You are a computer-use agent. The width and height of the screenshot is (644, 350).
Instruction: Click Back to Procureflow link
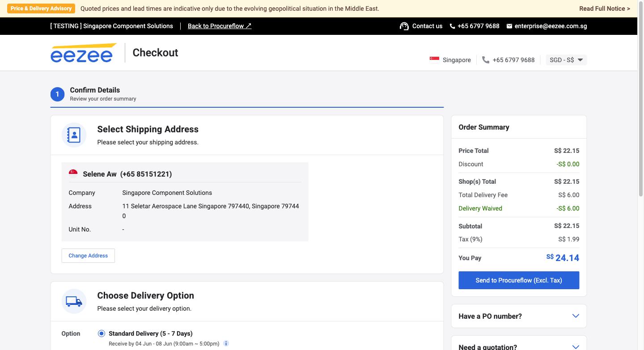(220, 26)
